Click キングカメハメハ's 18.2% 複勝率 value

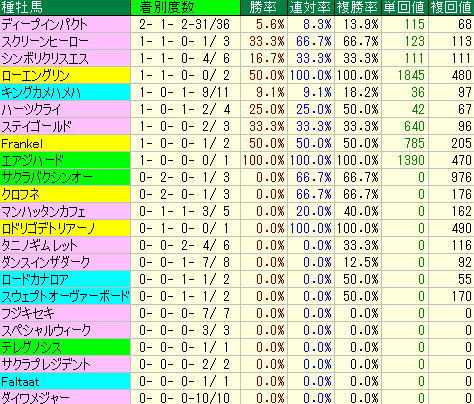point(361,92)
